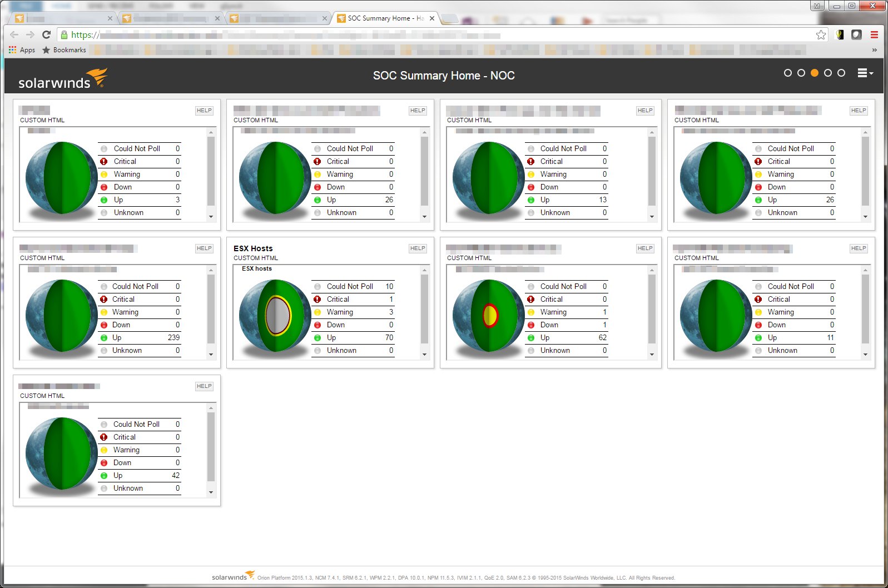Click the gray extension icon before the Chrome menu
Image resolution: width=888 pixels, height=588 pixels.
(856, 34)
